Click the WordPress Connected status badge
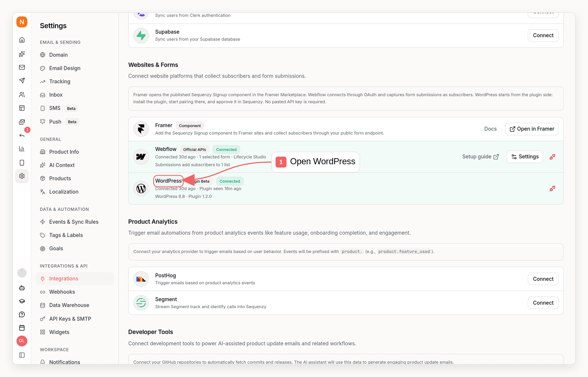 230,181
